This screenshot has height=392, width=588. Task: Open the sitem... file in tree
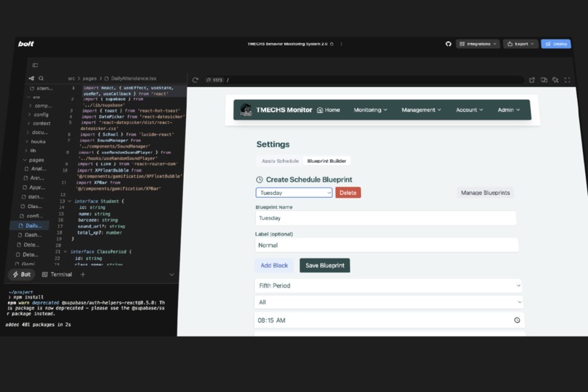coord(42,88)
